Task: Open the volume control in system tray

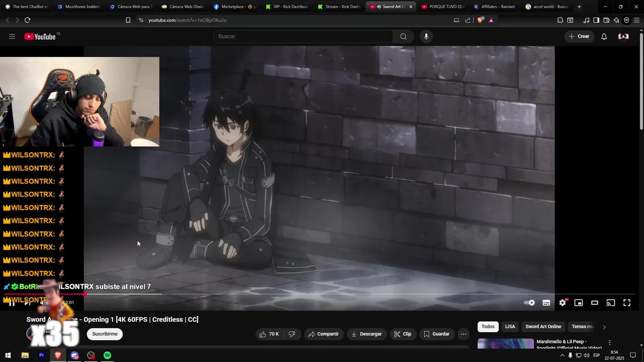Action: pyautogui.click(x=586, y=355)
